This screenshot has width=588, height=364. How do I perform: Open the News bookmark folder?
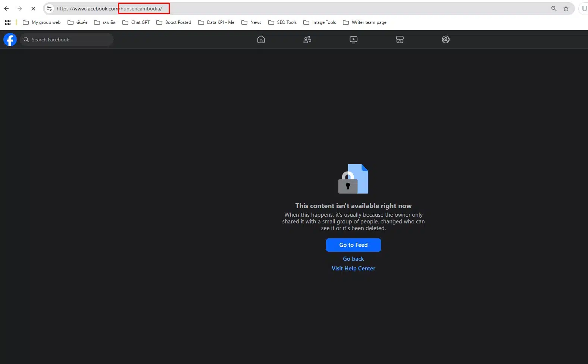[x=251, y=22]
